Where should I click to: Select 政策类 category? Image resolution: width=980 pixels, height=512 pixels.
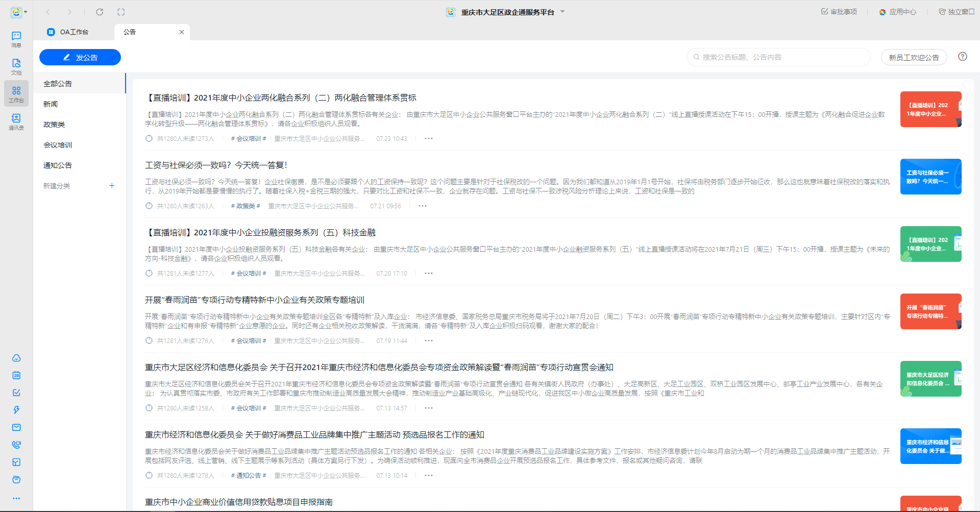tap(80, 124)
